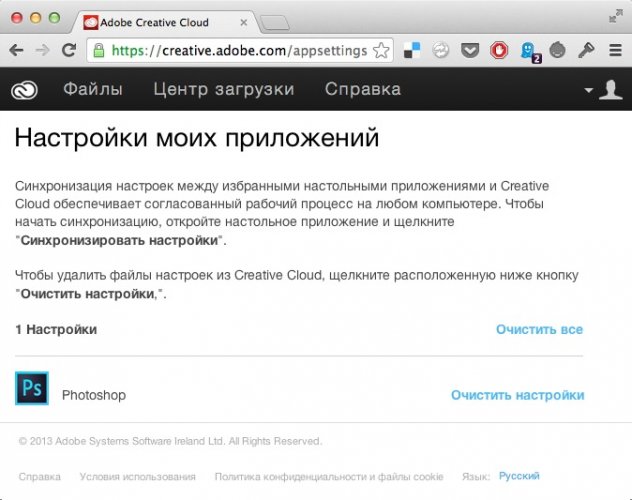Click the Очистить все link
632x500 pixels.
point(539,330)
